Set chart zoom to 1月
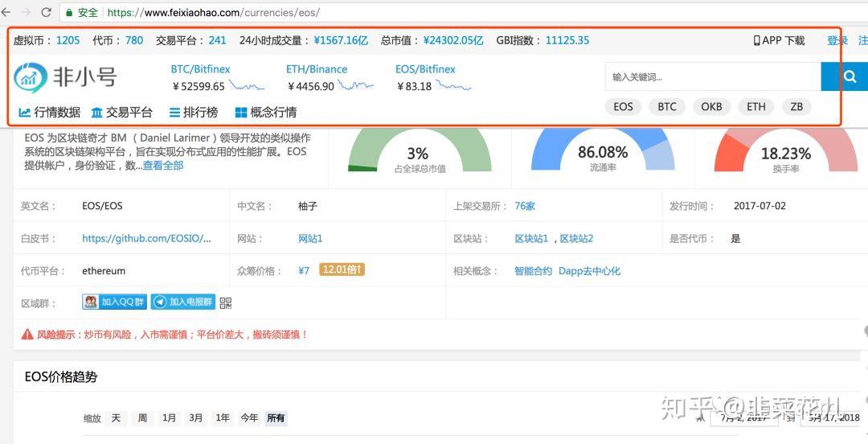Image resolution: width=868 pixels, height=444 pixels. pos(169,417)
